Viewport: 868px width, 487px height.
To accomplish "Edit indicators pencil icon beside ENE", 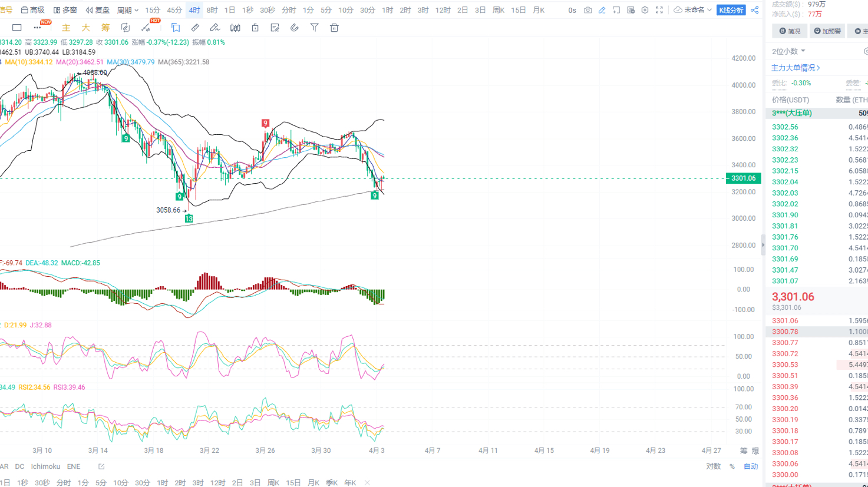I will coord(101,466).
